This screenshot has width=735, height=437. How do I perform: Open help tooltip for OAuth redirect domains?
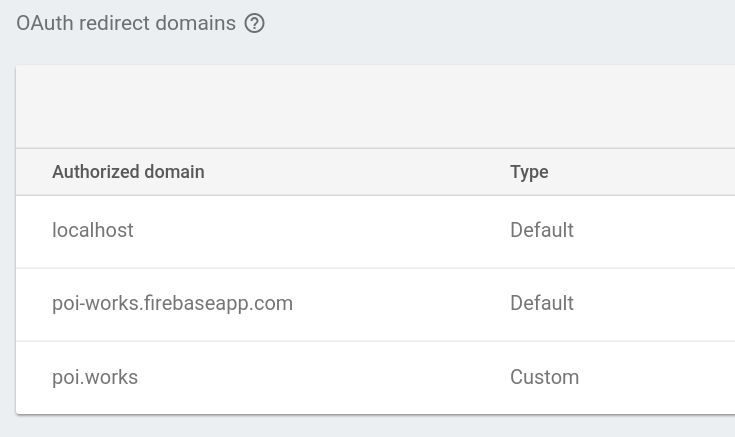pos(254,23)
